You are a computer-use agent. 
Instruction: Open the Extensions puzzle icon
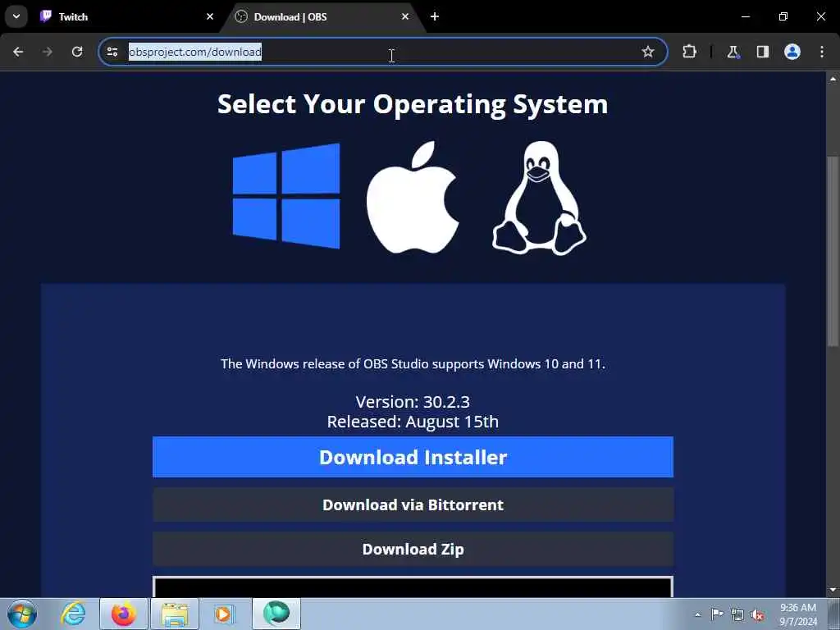tap(689, 52)
